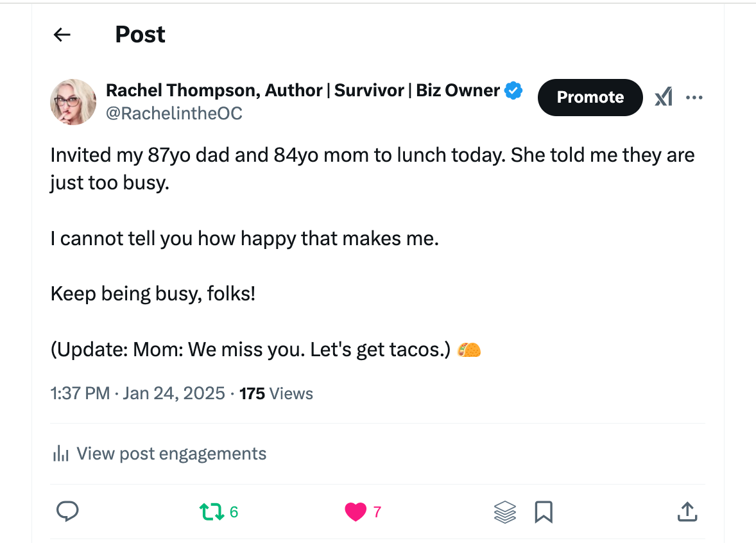
Task: Open Rachel Thompson's profile picture
Action: coord(73,102)
